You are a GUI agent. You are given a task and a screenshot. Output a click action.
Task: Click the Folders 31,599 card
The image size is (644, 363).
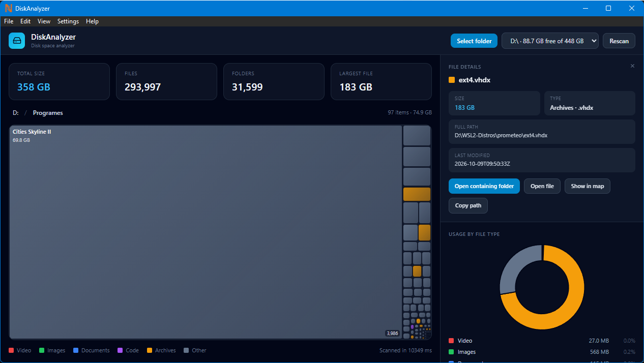(x=274, y=81)
